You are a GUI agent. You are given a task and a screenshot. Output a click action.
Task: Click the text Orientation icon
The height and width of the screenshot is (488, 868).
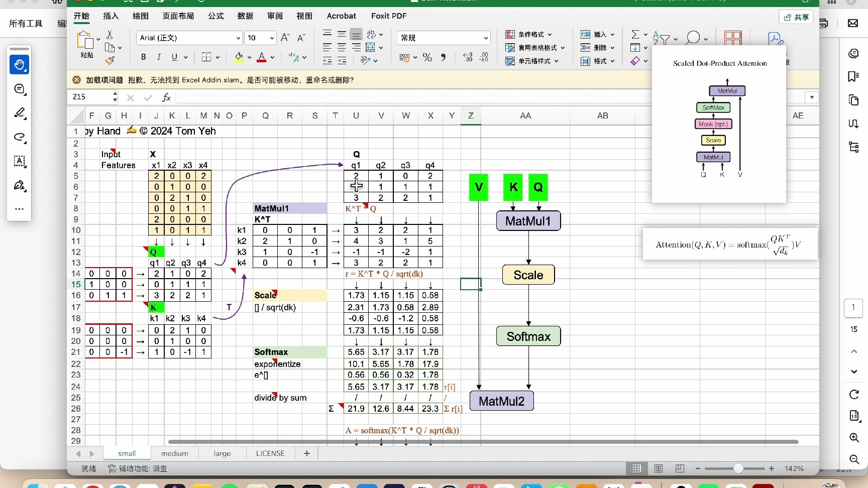[365, 60]
